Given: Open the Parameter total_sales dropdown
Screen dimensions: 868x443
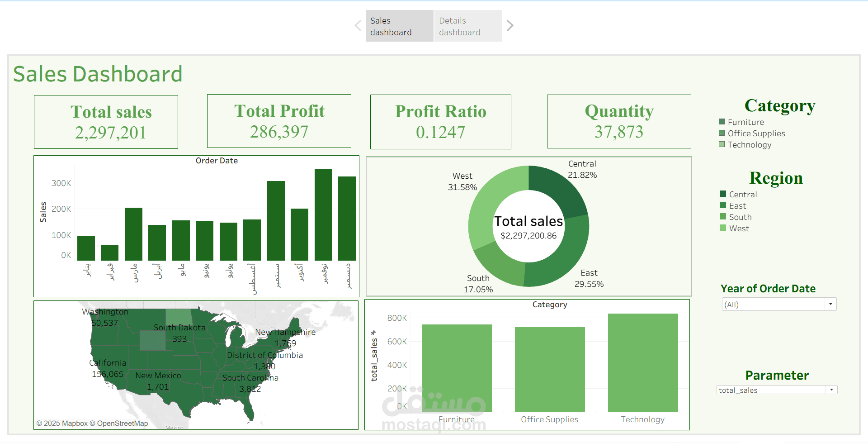Looking at the screenshot, I should pos(832,389).
